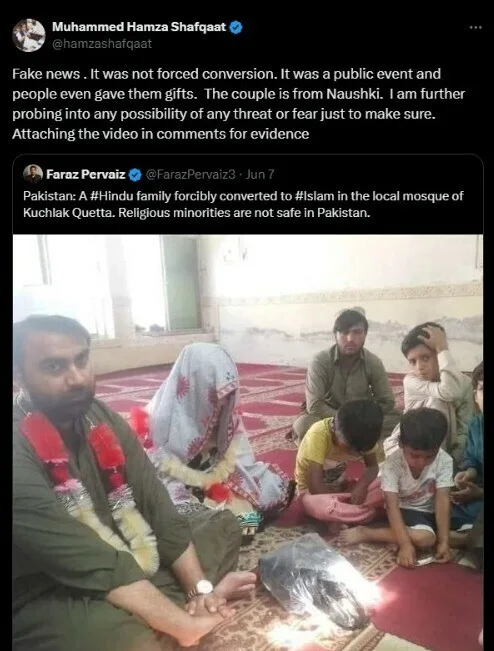The height and width of the screenshot is (651, 494).
Task: Open the @hamzashafqaat handle
Action: pos(102,44)
